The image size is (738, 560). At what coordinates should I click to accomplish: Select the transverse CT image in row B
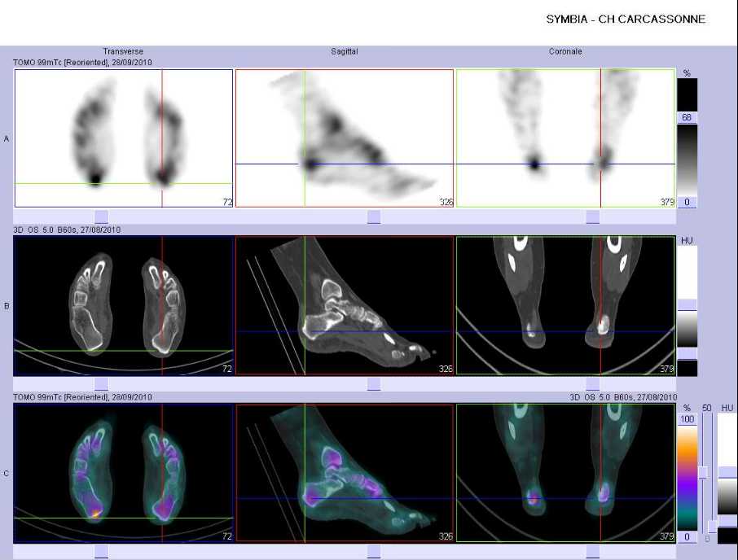[x=124, y=305]
